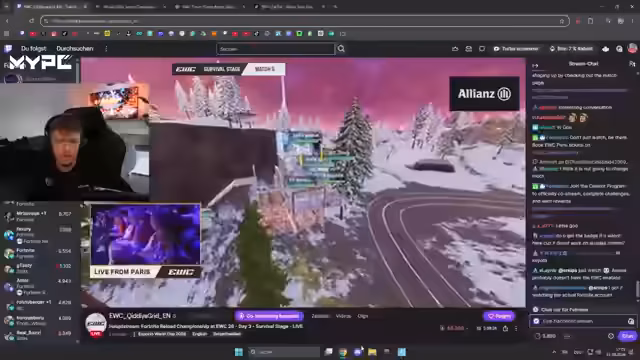The image size is (640, 360).
Task: Open the chat community users icon
Action: (x=632, y=64)
